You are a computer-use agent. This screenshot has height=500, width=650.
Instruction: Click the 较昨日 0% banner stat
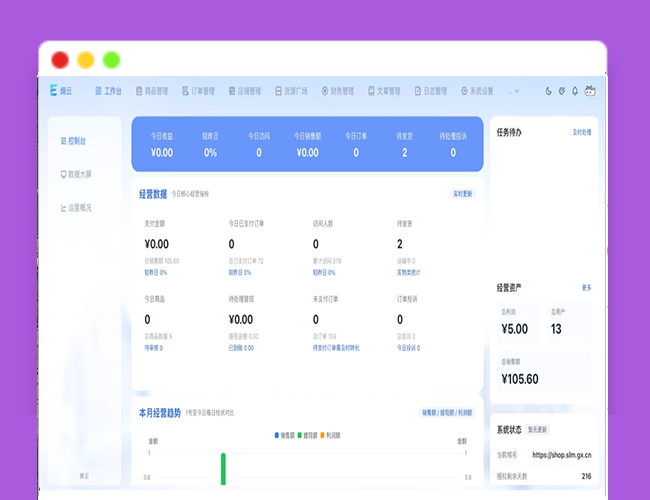[210, 145]
